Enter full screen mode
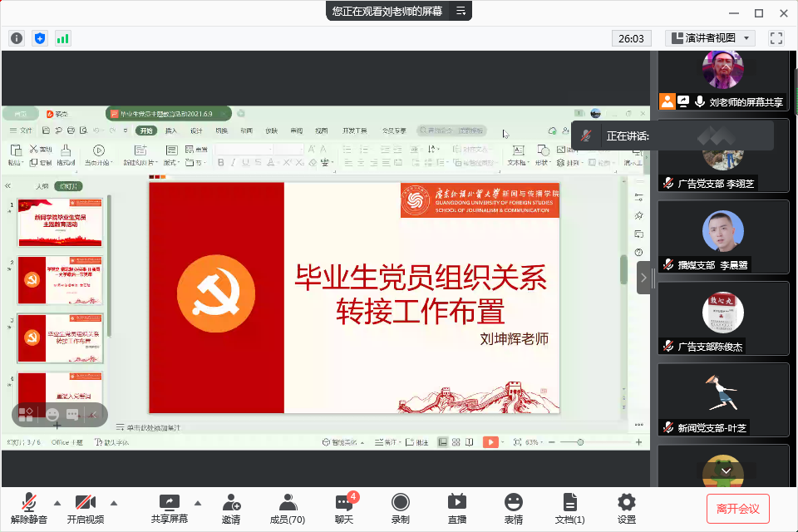Viewport: 798px width, 532px height. 776,38
